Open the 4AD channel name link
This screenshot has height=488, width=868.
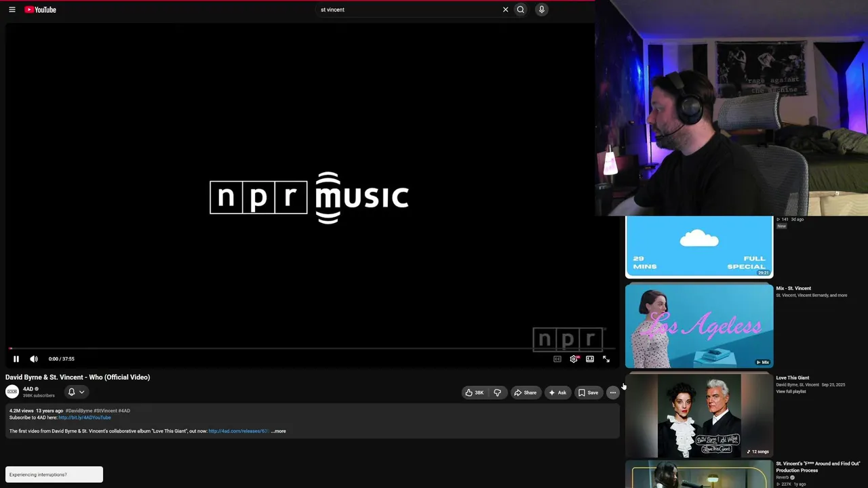[x=28, y=389]
